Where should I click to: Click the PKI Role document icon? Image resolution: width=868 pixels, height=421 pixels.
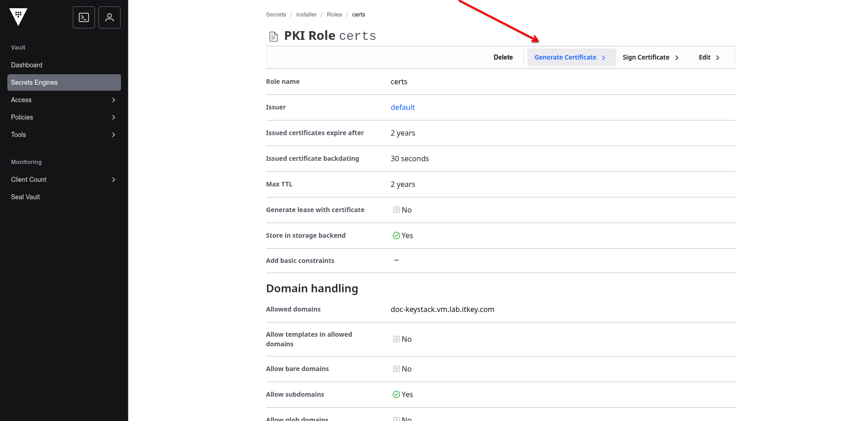[274, 37]
